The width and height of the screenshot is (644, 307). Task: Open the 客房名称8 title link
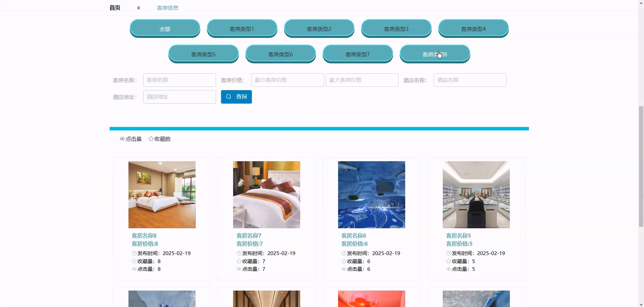[x=144, y=236]
